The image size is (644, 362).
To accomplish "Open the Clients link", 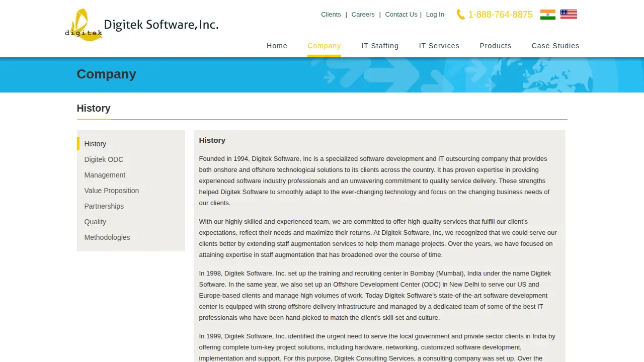I will (x=331, y=15).
